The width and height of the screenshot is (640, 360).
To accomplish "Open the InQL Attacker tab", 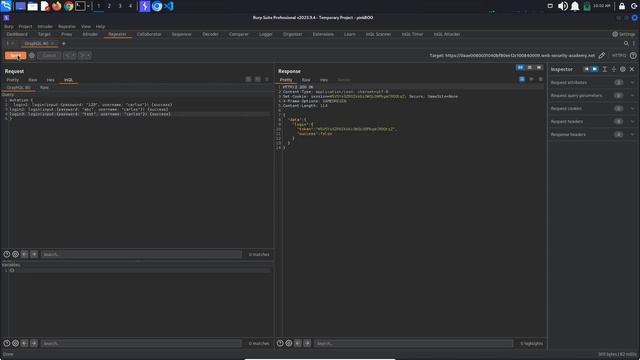I will tap(447, 34).
